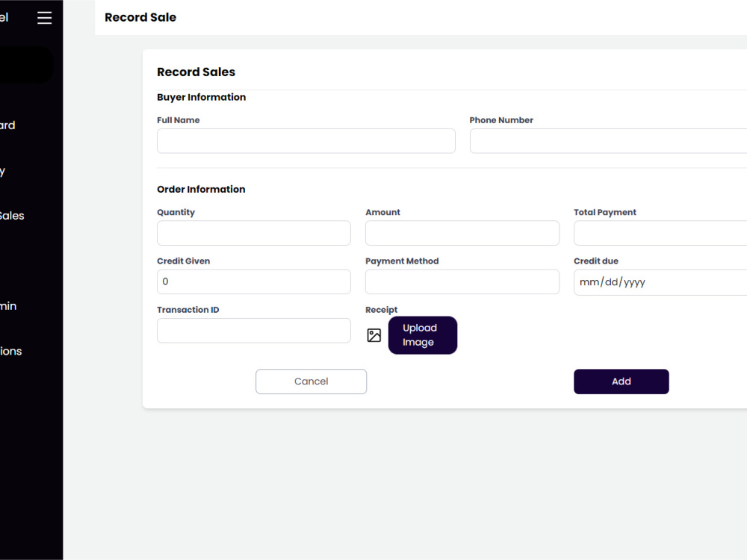Image resolution: width=747 pixels, height=560 pixels.
Task: Add the sale record
Action: click(622, 382)
